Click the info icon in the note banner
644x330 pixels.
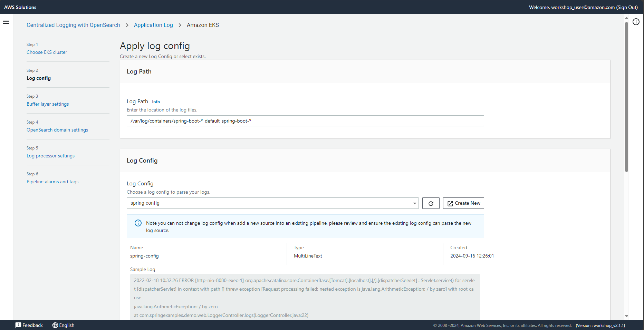click(x=138, y=223)
